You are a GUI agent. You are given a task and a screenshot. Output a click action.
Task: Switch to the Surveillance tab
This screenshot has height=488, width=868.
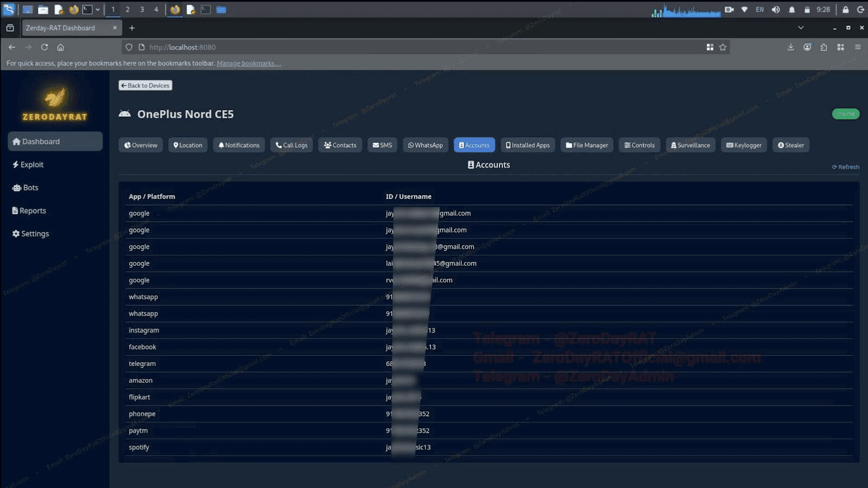[x=691, y=145]
